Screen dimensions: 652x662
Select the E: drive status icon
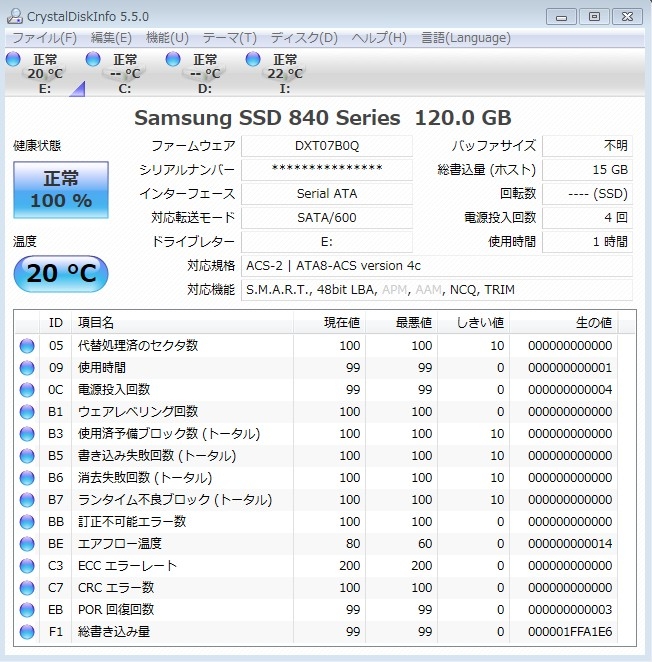(13, 60)
